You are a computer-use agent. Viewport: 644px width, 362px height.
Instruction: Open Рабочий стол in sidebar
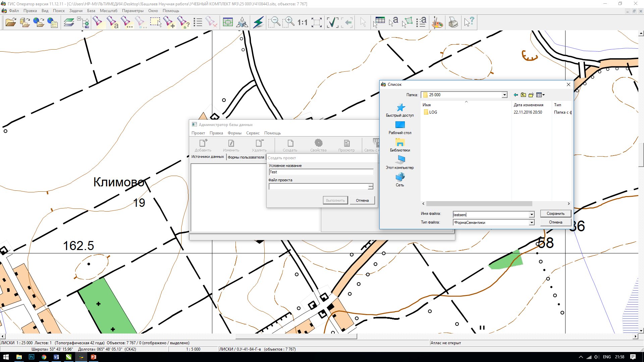click(x=400, y=128)
